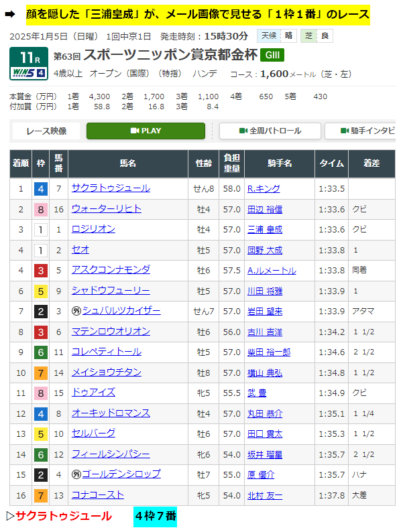Click the black frame 2 box for シュバルツカイザー
This screenshot has height=532, width=399.
coord(41,312)
